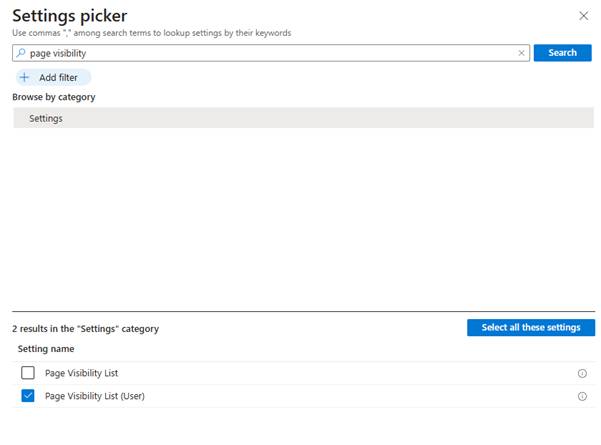Close the Settings picker pane

584,16
